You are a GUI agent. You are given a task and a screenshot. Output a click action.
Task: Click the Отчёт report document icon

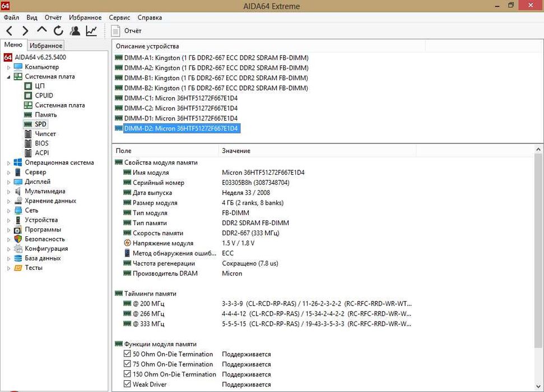[115, 31]
